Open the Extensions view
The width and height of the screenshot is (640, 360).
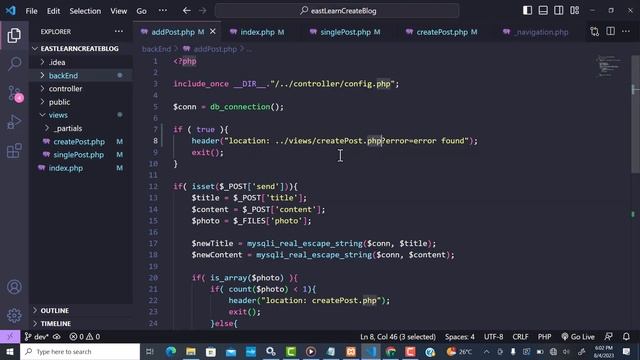(x=14, y=150)
